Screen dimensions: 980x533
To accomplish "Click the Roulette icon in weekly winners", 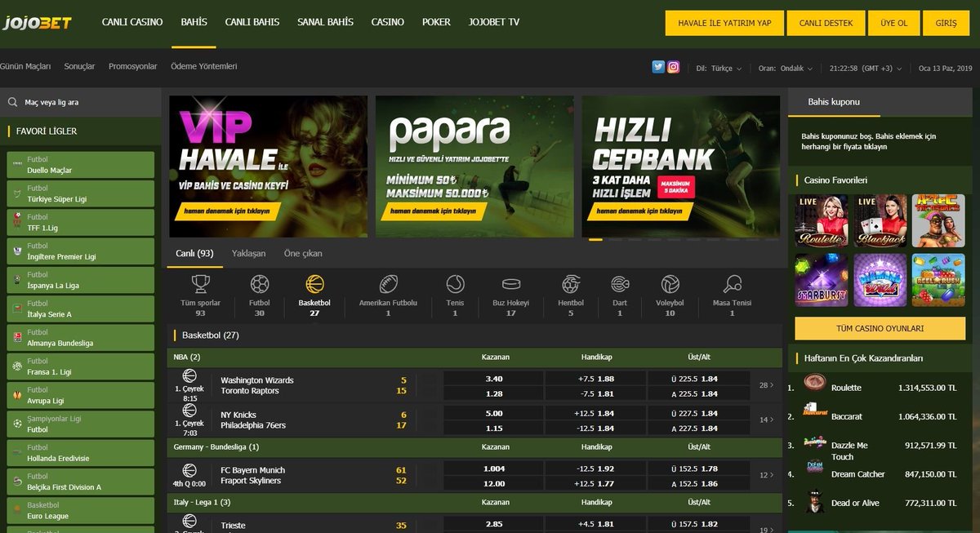I will click(813, 382).
